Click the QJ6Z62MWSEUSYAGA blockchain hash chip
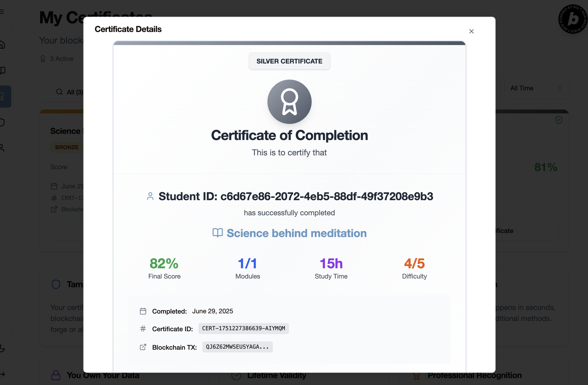The width and height of the screenshot is (588, 385). [237, 347]
